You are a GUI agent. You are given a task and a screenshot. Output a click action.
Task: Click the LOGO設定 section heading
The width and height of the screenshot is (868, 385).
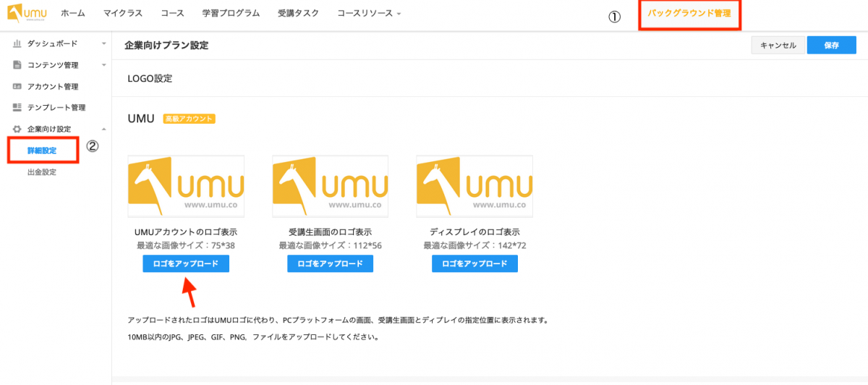point(150,77)
